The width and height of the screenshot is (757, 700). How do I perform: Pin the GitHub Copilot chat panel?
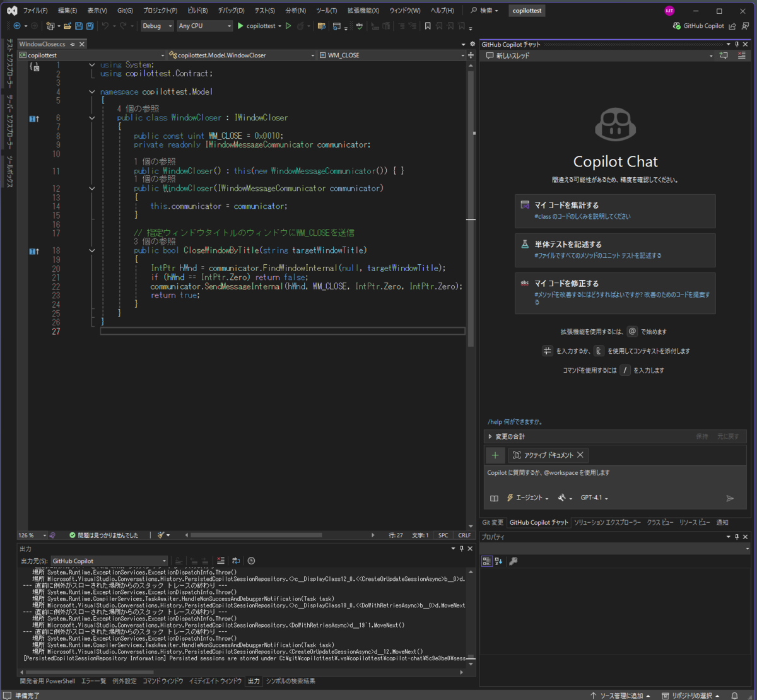[x=737, y=44]
